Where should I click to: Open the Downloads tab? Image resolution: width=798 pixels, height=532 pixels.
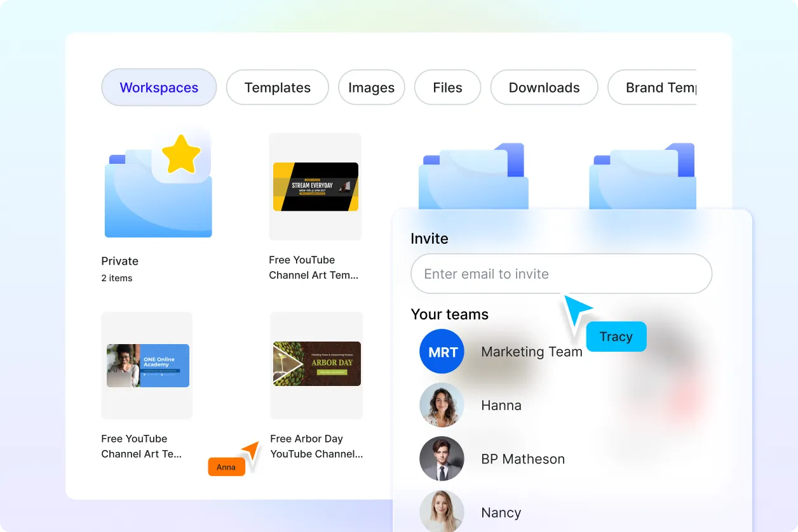(x=544, y=87)
